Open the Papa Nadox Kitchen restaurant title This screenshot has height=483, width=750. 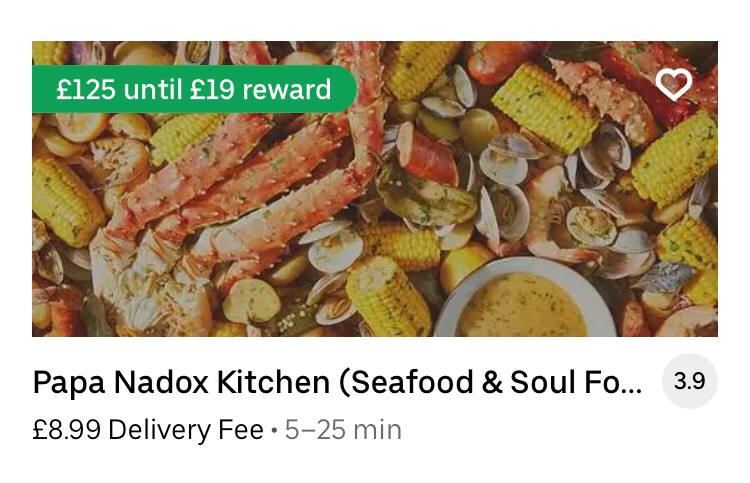(337, 382)
